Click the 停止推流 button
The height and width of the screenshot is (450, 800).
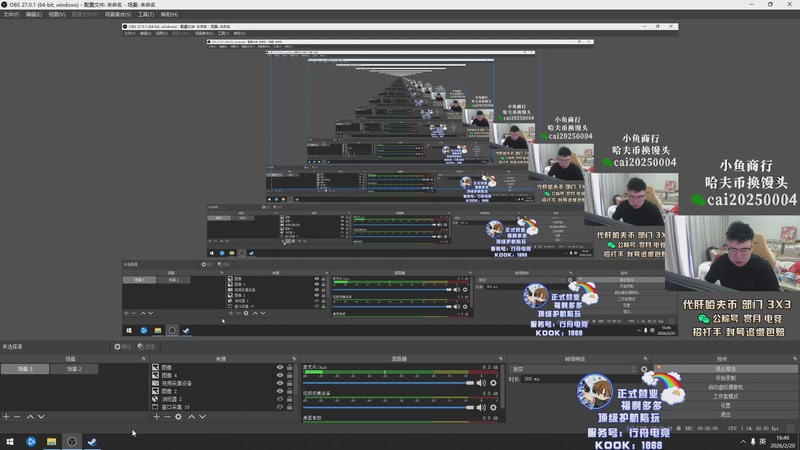726,369
